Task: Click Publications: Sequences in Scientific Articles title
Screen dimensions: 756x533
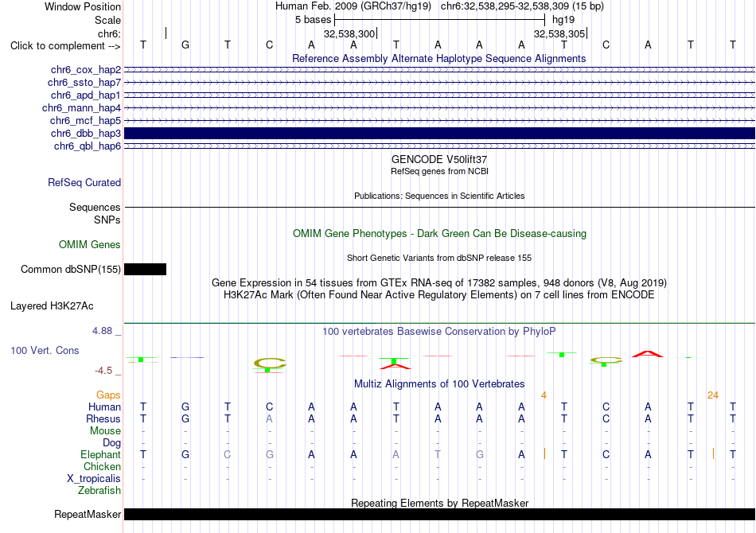Action: tap(439, 196)
